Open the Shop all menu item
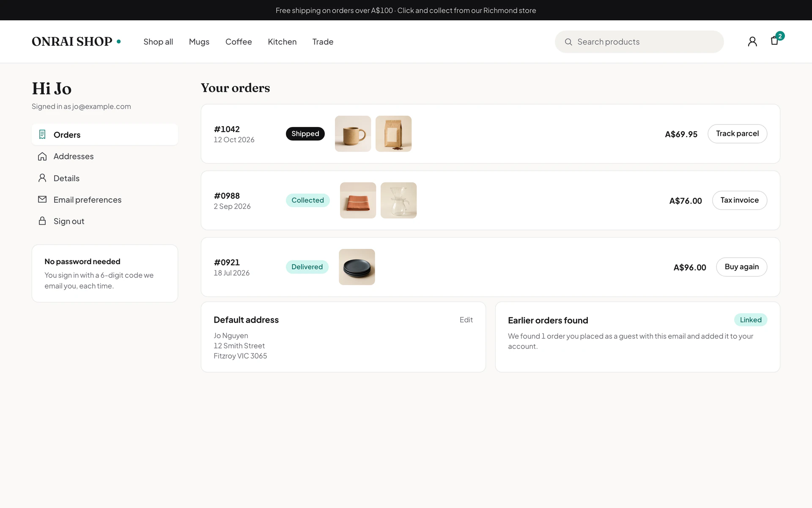The image size is (812, 508). (158, 42)
